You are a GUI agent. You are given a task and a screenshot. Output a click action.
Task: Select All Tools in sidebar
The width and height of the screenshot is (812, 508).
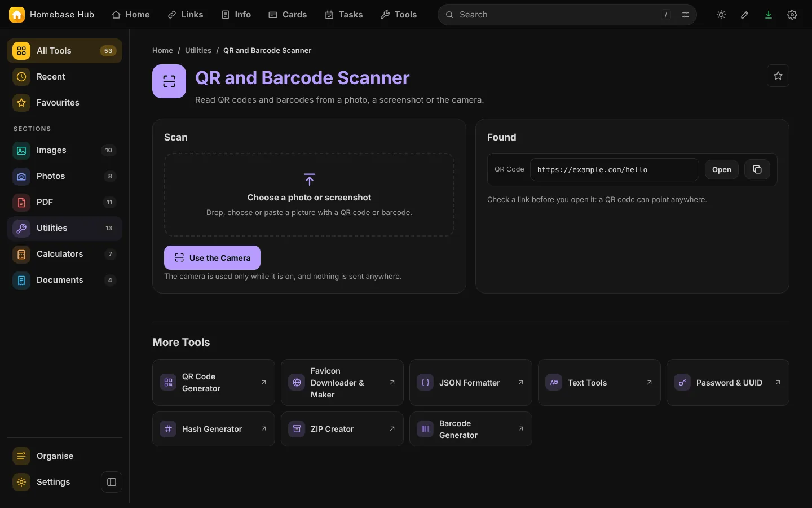point(64,51)
